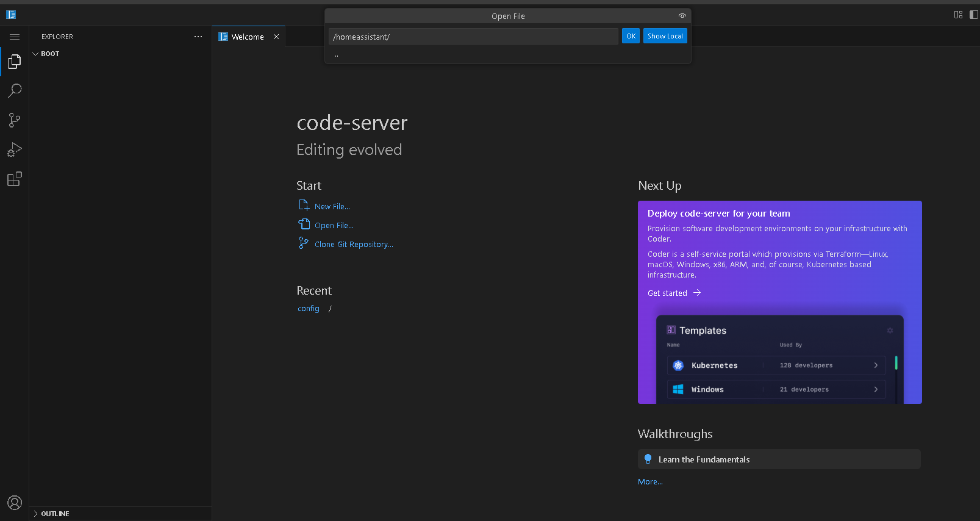Click the Open File dialog title

(x=508, y=16)
